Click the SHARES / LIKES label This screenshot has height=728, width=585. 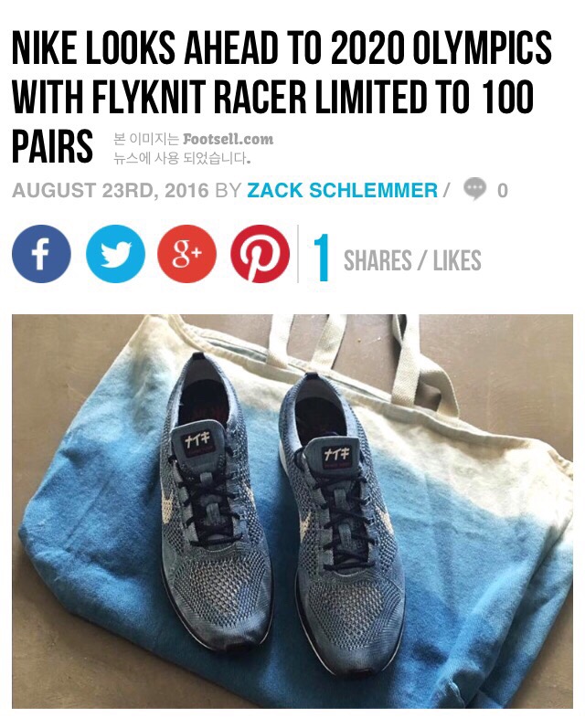click(412, 260)
